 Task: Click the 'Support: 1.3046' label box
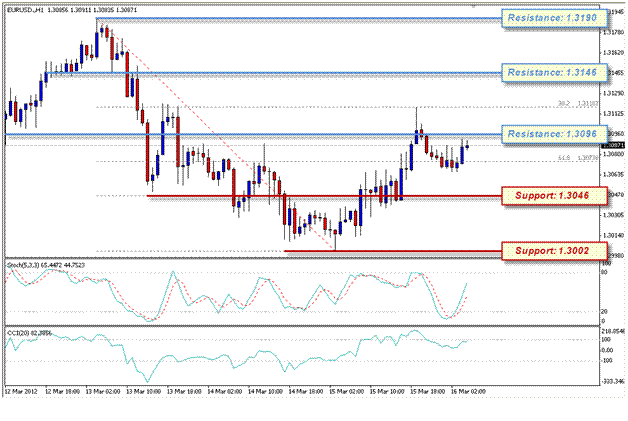(555, 195)
